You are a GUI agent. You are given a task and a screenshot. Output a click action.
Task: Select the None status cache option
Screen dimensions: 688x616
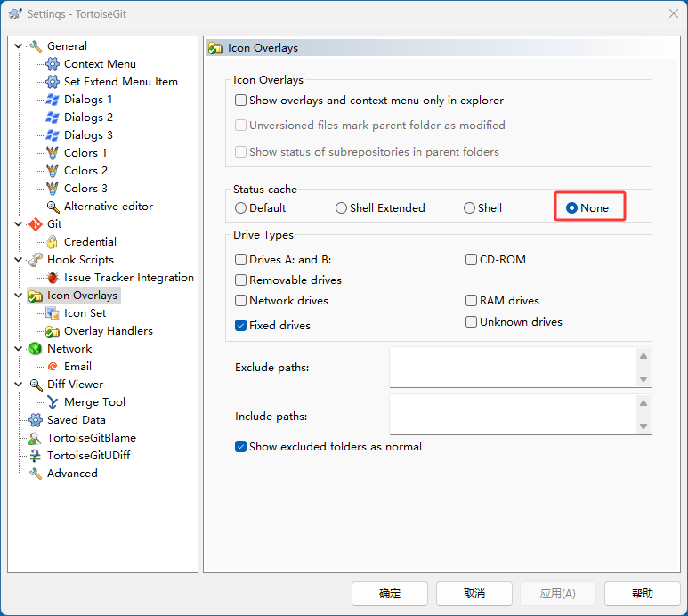pyautogui.click(x=571, y=208)
